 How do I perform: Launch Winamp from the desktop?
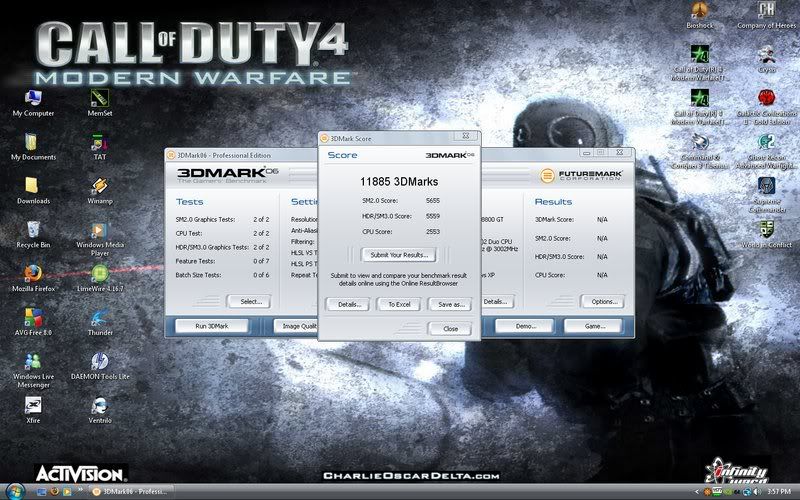click(99, 190)
